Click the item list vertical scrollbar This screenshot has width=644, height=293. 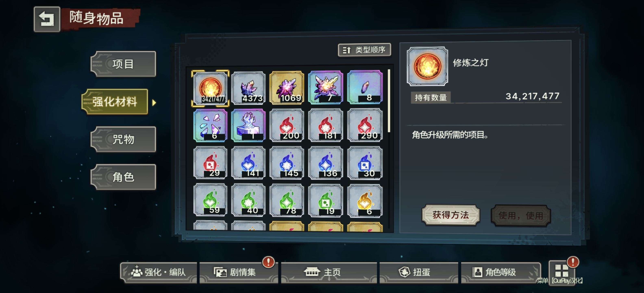click(x=389, y=101)
